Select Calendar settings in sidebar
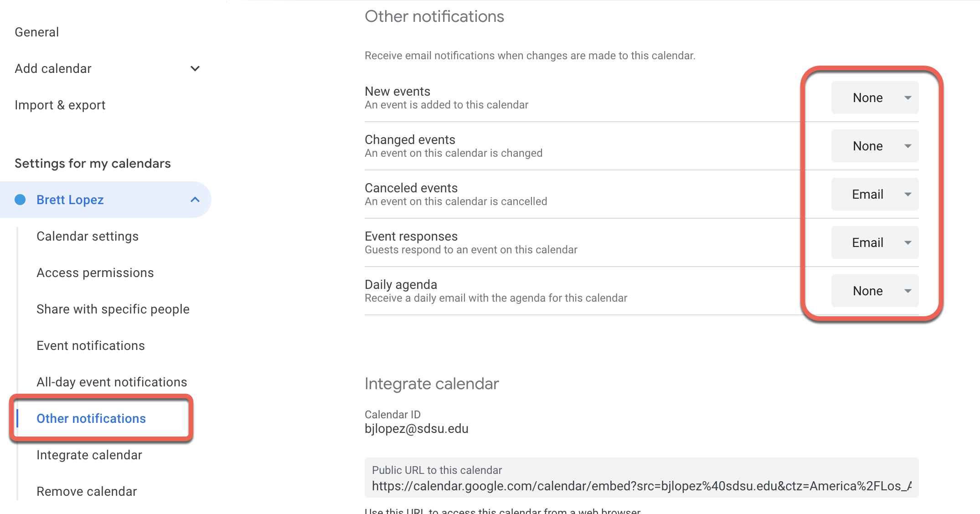The image size is (980, 514). (x=88, y=236)
